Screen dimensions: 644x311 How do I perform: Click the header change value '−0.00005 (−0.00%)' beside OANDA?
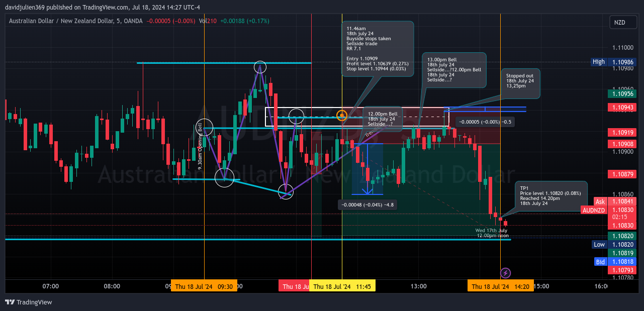pyautogui.click(x=170, y=21)
